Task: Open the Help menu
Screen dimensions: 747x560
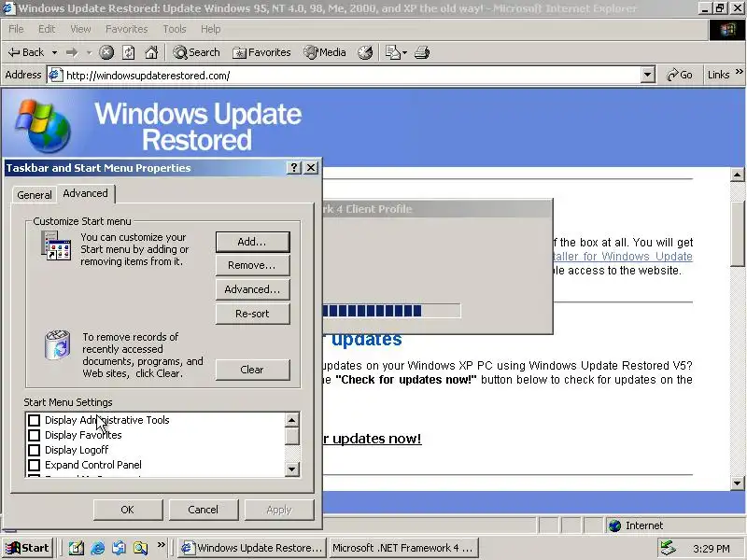Action: pyautogui.click(x=211, y=29)
